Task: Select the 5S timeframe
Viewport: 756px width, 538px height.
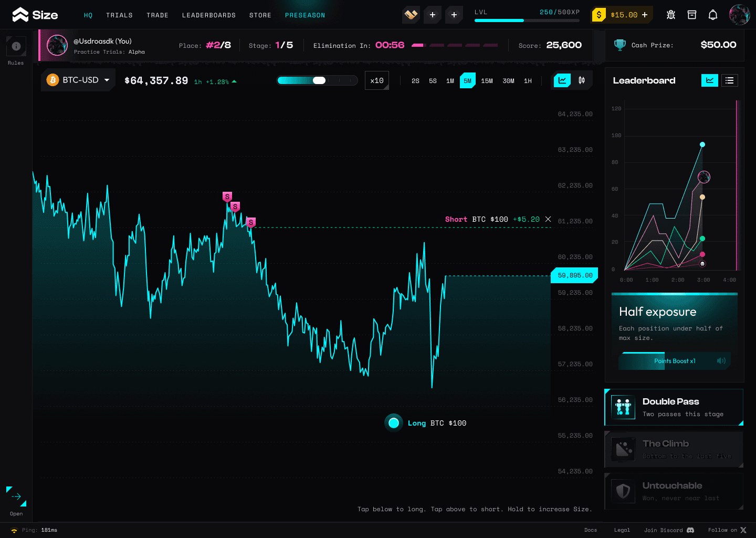Action: 433,81
